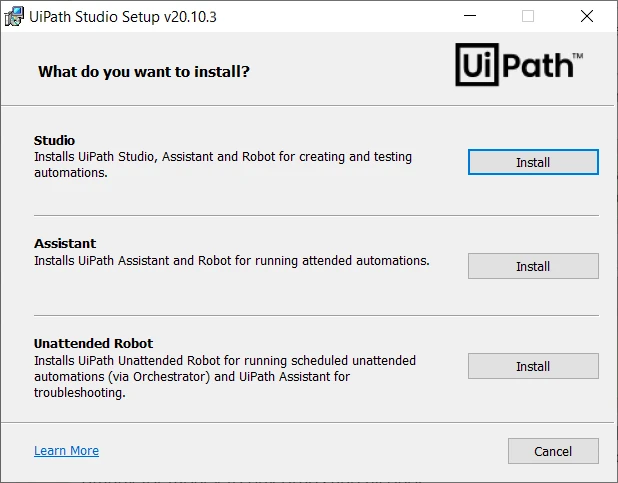The width and height of the screenshot is (618, 483).
Task: Close the setup window
Action: (x=587, y=16)
